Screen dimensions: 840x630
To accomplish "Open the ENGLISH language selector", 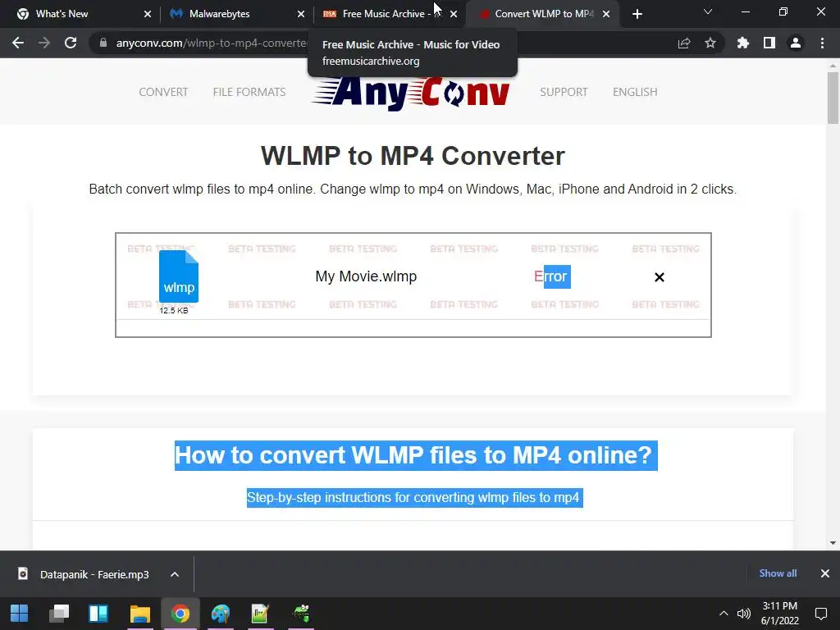I will coord(635,92).
